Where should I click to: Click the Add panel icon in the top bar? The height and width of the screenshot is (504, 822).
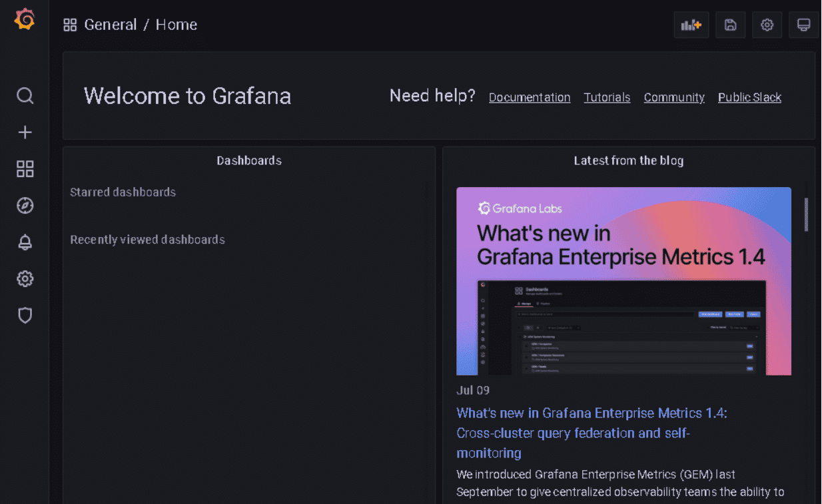[x=691, y=25]
